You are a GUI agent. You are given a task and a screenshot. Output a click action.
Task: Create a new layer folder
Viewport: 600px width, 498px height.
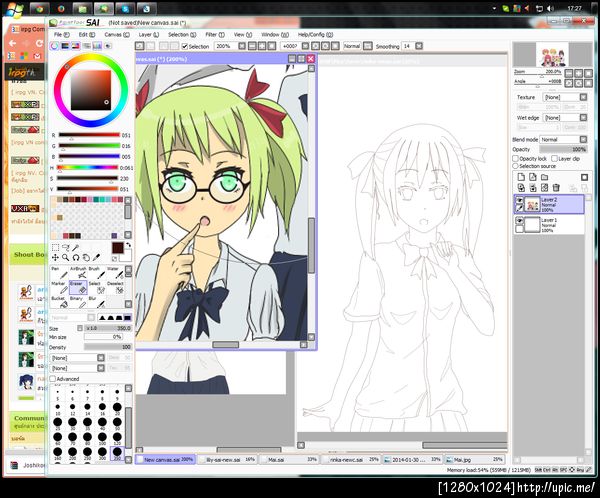[x=544, y=177]
